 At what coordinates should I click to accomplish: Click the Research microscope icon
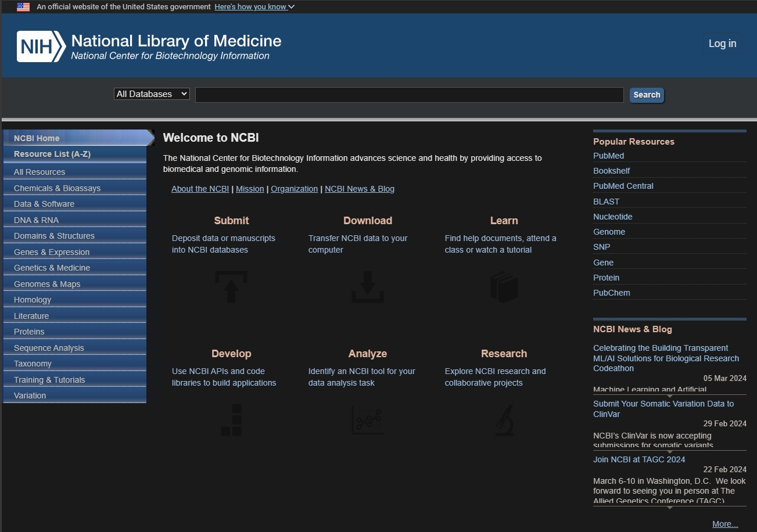pyautogui.click(x=504, y=420)
